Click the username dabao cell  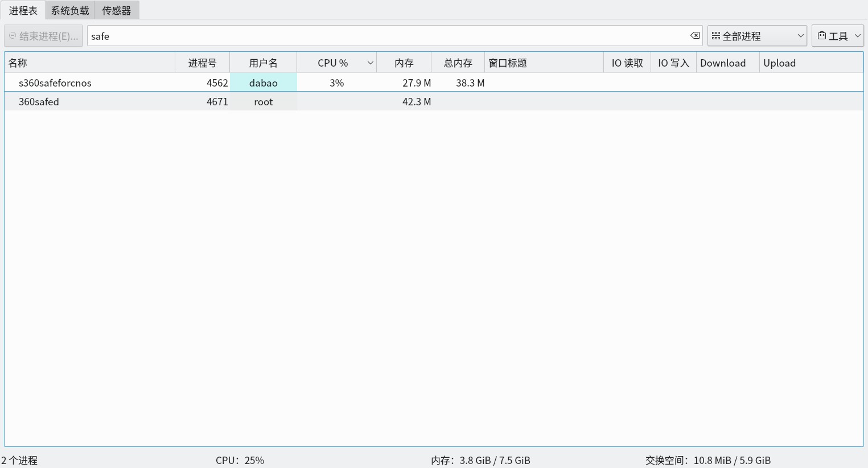[264, 83]
